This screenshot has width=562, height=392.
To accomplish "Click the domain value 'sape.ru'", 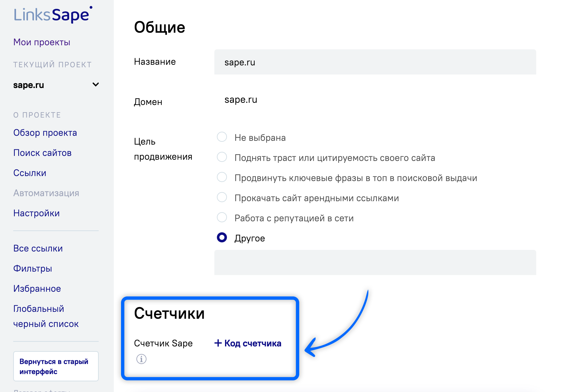I will (241, 100).
